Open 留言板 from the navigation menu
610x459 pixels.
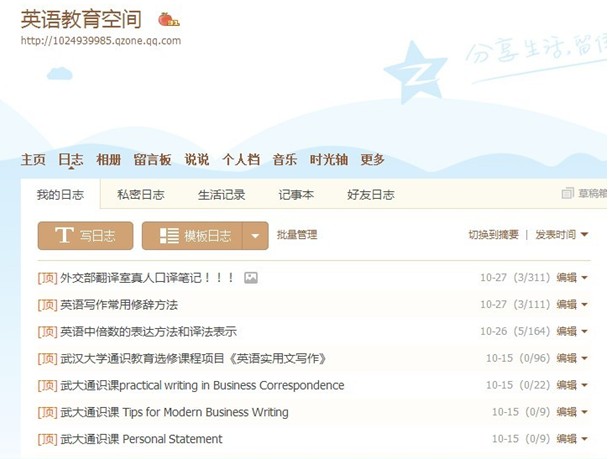click(x=152, y=160)
